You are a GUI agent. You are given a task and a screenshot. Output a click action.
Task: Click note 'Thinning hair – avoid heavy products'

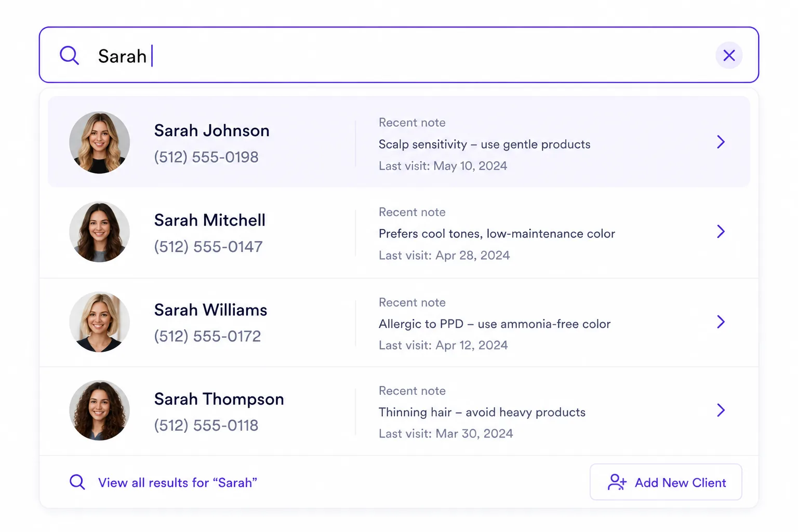[x=482, y=412]
